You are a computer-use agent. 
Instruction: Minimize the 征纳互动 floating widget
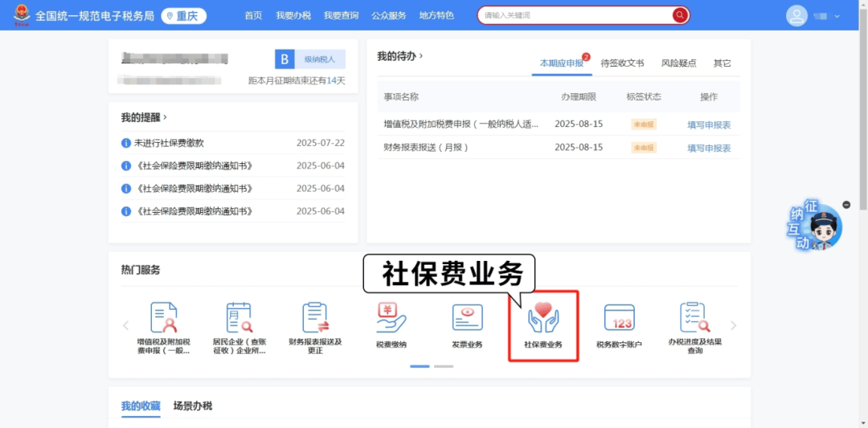pyautogui.click(x=846, y=205)
